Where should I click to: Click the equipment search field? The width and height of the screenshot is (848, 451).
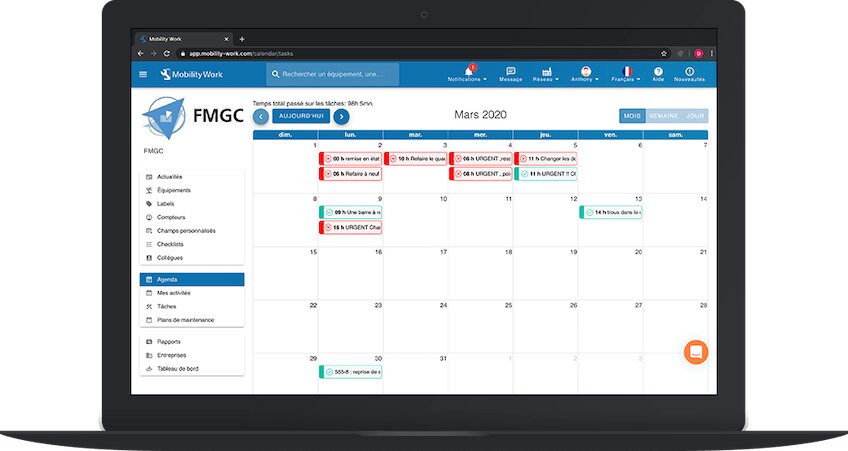click(x=333, y=74)
